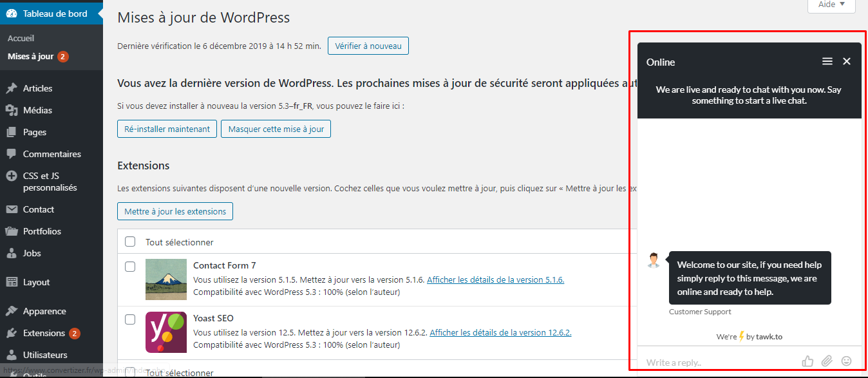Image resolution: width=868 pixels, height=378 pixels.
Task: Click the Médias sidebar icon
Action: point(12,110)
